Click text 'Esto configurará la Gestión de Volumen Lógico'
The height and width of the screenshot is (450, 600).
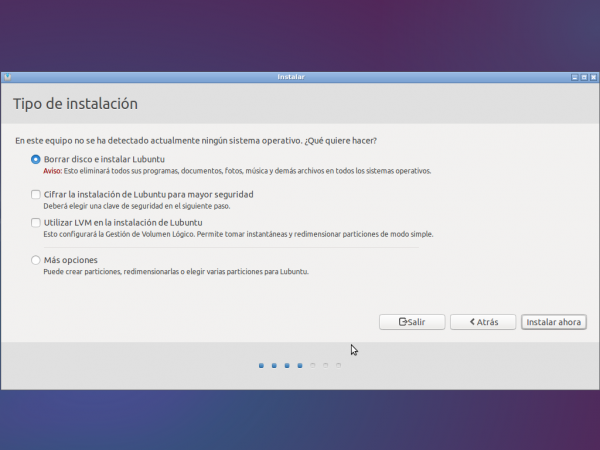pyautogui.click(x=119, y=234)
